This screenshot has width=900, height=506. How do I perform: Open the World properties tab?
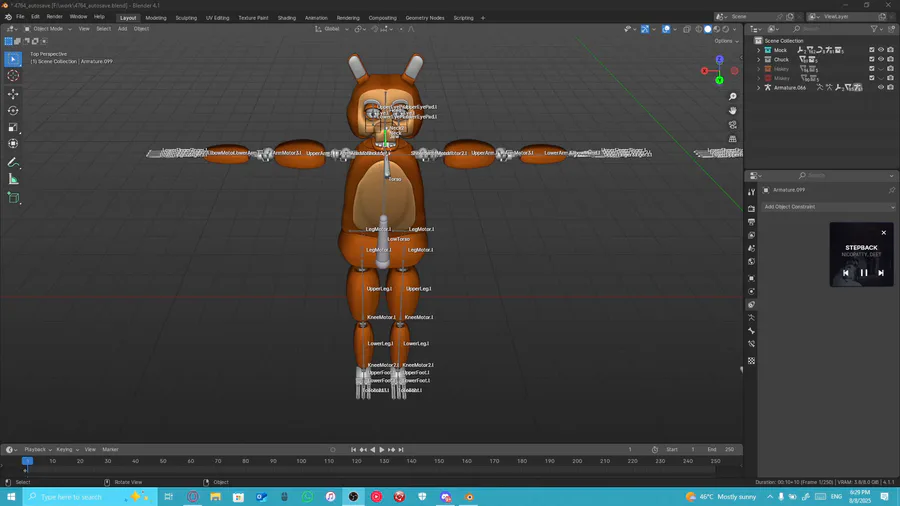(751, 262)
